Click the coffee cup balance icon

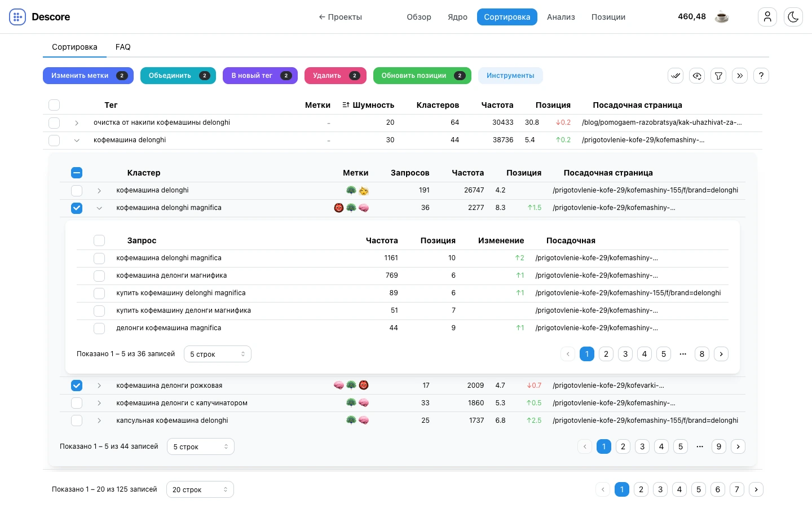pos(722,17)
